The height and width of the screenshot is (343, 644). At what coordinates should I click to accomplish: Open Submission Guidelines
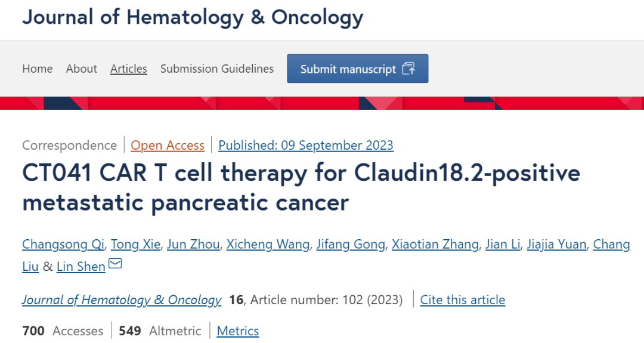pos(217,69)
